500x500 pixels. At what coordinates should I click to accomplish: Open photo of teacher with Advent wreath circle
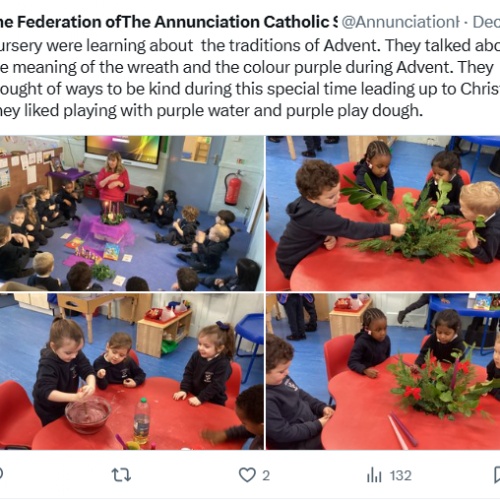132,213
